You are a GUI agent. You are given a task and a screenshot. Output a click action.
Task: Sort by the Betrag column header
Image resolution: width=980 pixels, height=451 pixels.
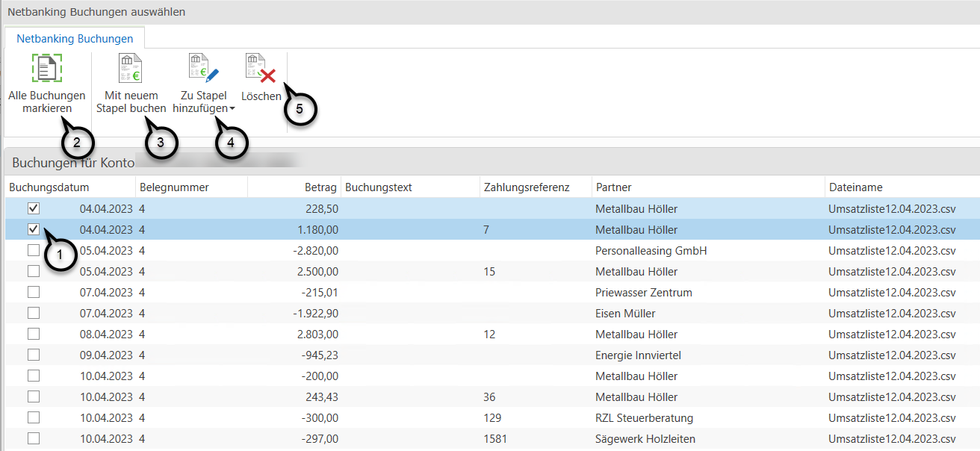pos(320,187)
